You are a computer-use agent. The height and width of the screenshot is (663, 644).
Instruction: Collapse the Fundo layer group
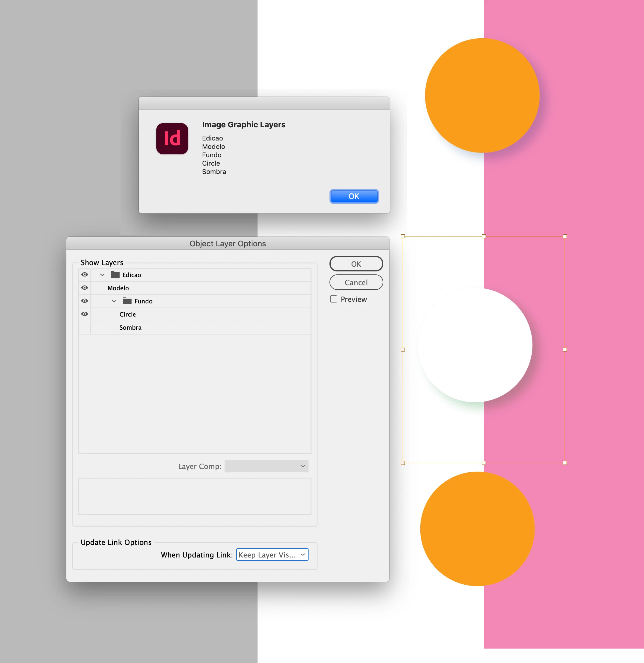click(114, 301)
